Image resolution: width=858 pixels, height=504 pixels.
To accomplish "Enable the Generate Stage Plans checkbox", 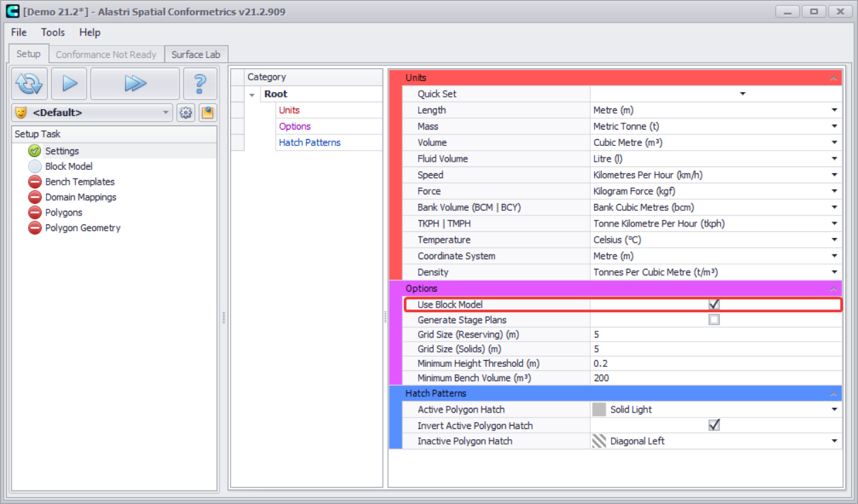I will (714, 320).
